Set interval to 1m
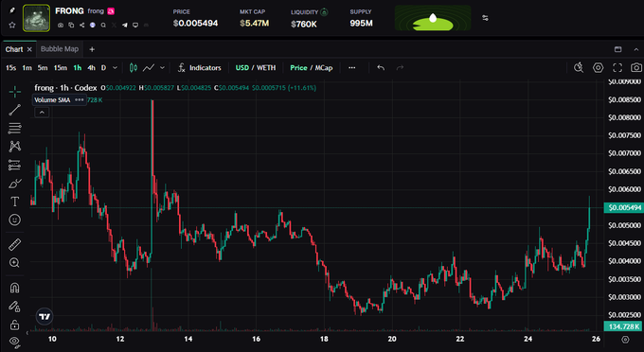 click(x=27, y=68)
